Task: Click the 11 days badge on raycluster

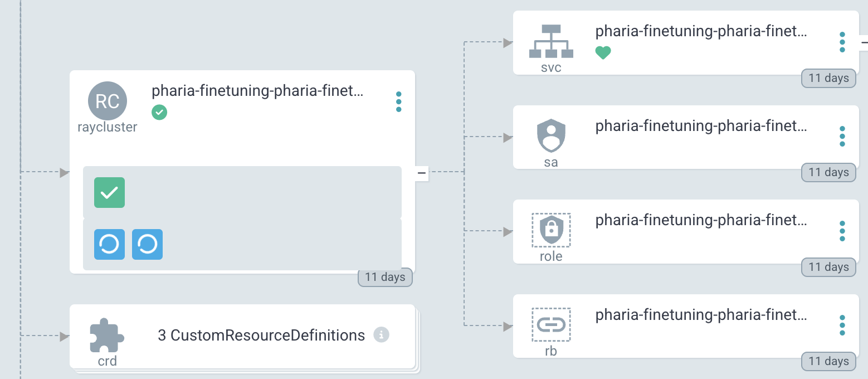Action: pos(385,277)
